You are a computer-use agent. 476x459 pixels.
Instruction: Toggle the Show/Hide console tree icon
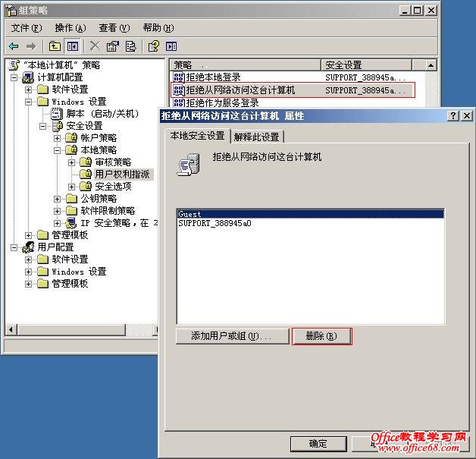click(x=73, y=46)
